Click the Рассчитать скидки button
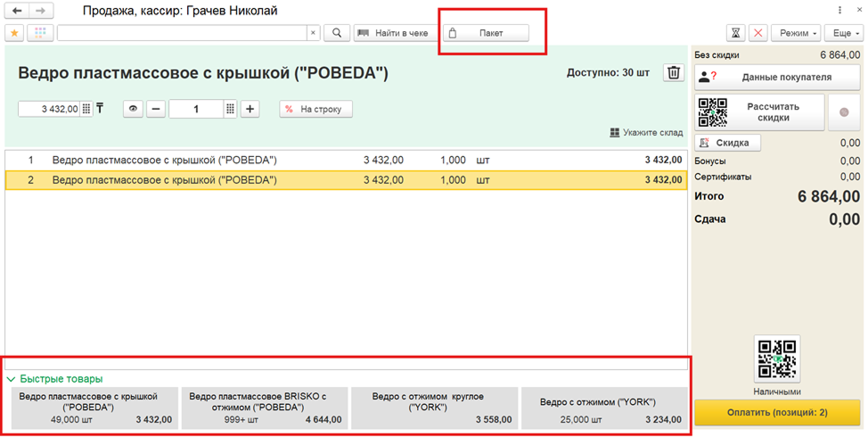The image size is (868, 437). (x=759, y=112)
